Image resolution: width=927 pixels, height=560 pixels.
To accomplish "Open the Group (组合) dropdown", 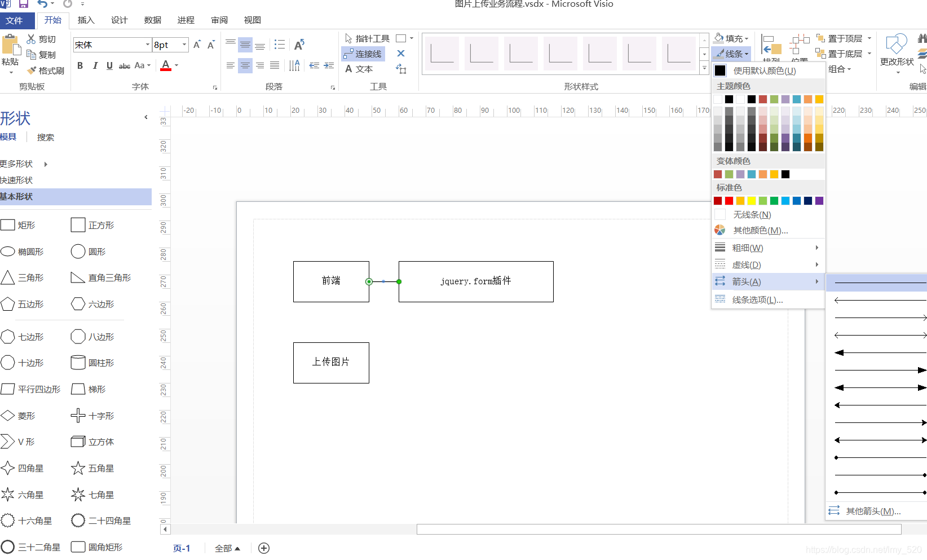I will coord(840,69).
